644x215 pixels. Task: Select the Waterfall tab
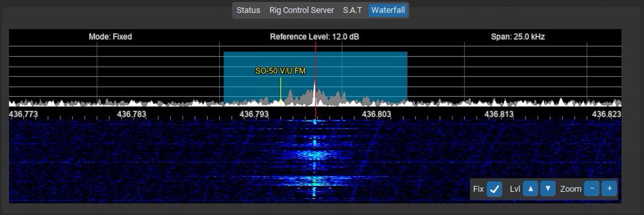[388, 10]
